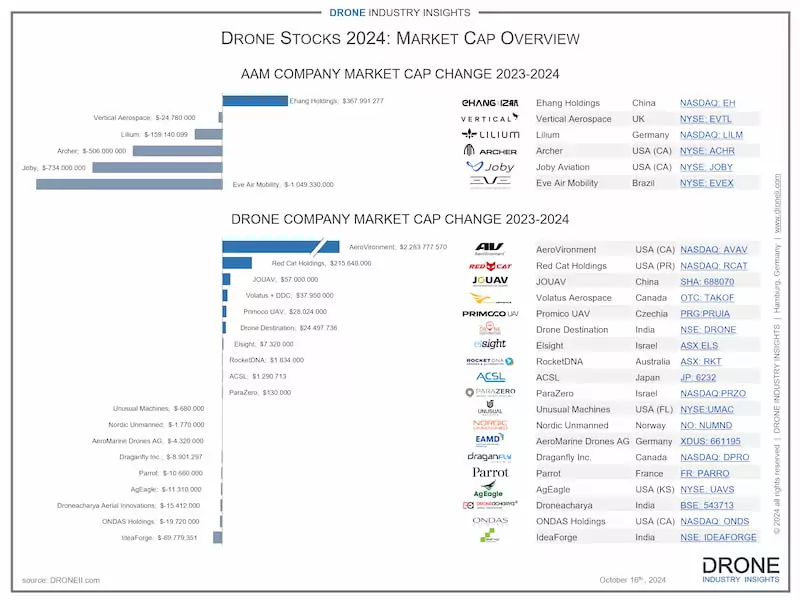Click the AeroVironment logo
Image resolution: width=800 pixels, height=600 pixels.
point(490,249)
